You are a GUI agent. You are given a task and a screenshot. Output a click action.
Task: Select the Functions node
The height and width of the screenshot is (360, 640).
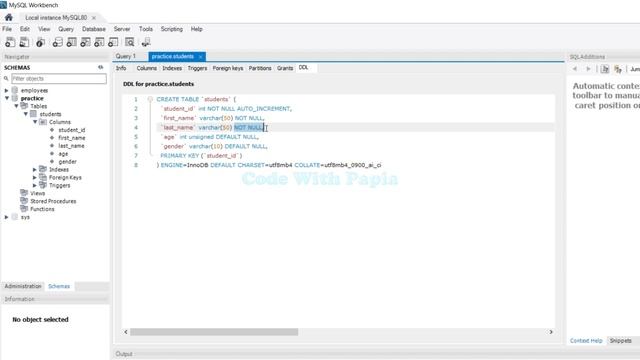tap(42, 209)
